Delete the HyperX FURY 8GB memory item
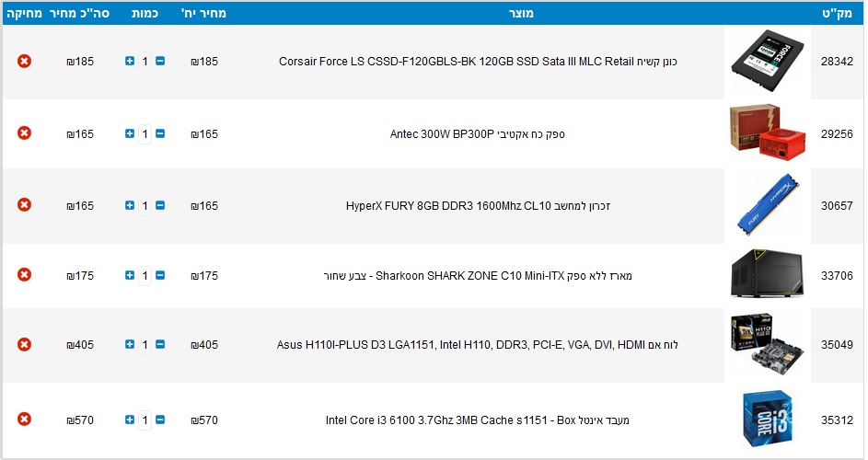The image size is (868, 460). tap(24, 205)
